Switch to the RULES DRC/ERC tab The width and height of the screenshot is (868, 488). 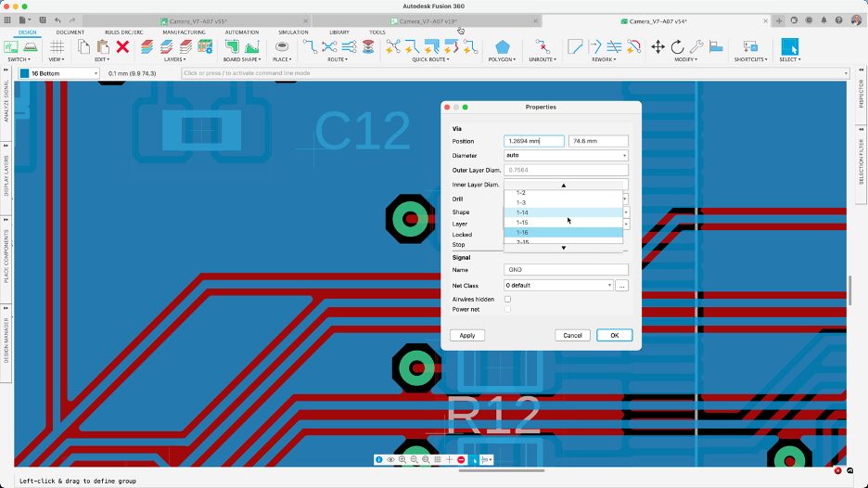[124, 32]
